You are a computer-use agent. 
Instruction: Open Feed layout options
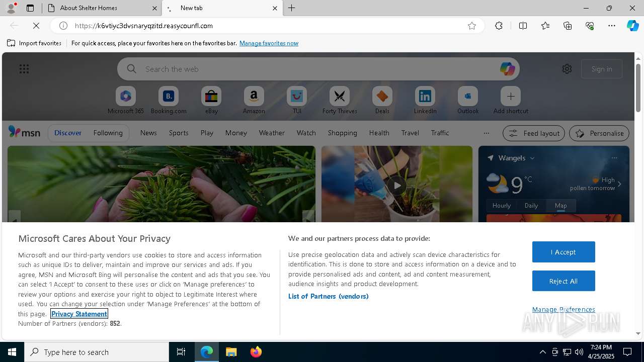[533, 133]
